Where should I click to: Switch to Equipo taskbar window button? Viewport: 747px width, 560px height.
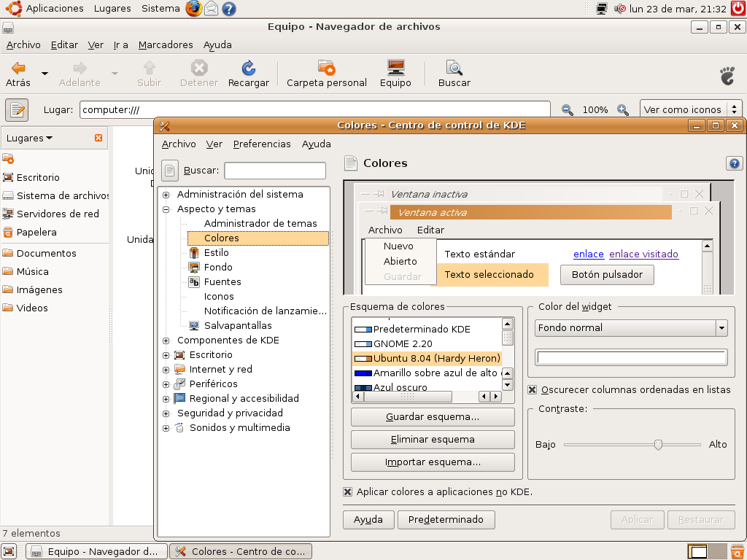tap(97, 551)
